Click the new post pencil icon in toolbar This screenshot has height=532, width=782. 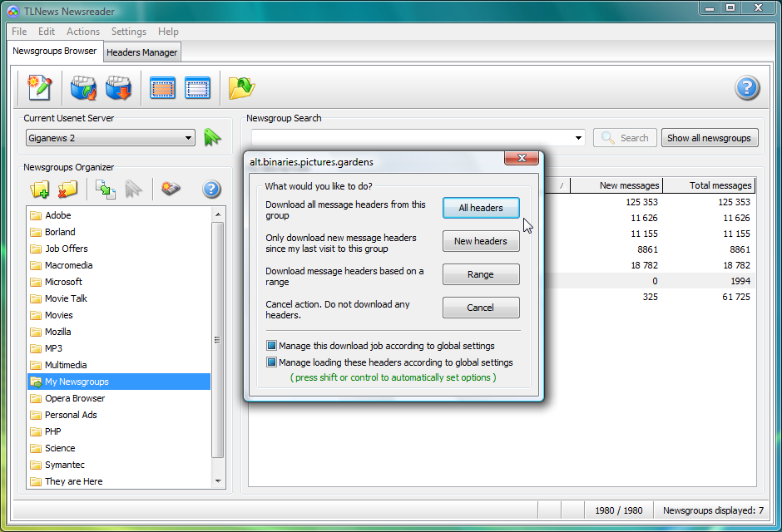coord(39,87)
